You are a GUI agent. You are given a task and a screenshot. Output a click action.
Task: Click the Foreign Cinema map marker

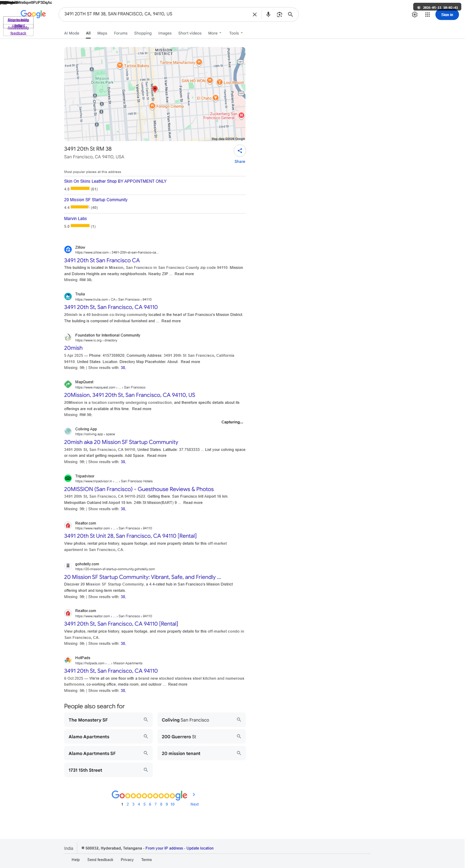click(152, 106)
